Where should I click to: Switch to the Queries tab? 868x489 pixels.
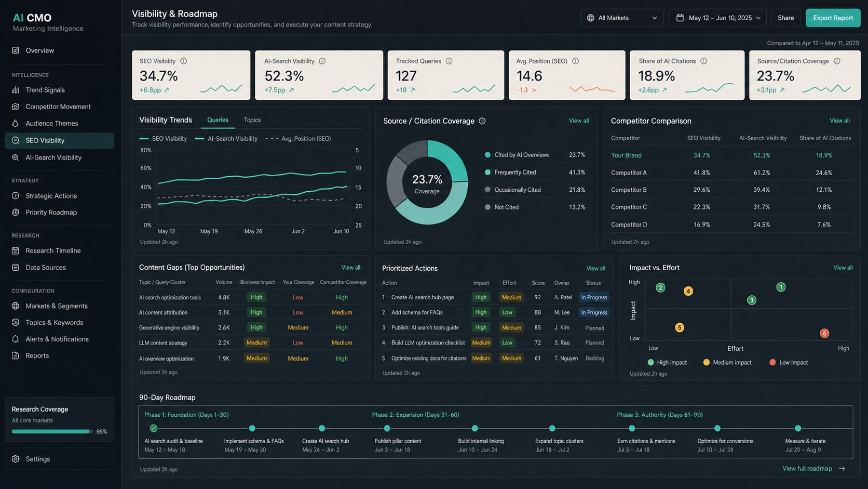tap(218, 120)
